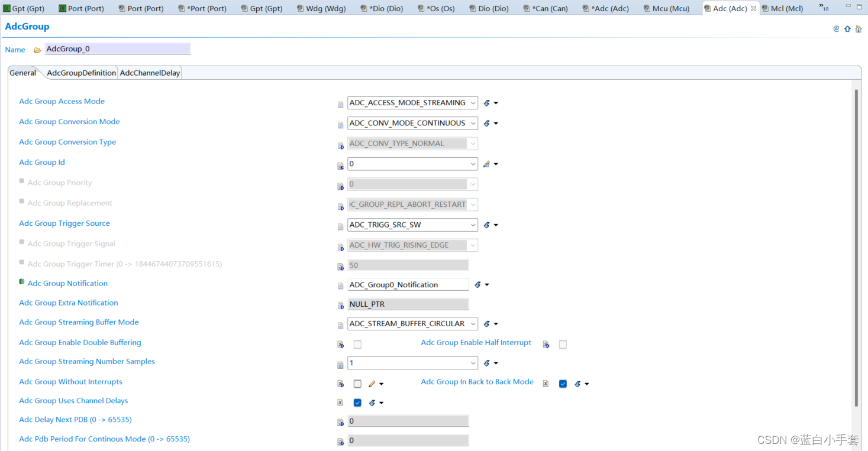Toggle the enable marker beside Adc Group Priority

(22, 181)
